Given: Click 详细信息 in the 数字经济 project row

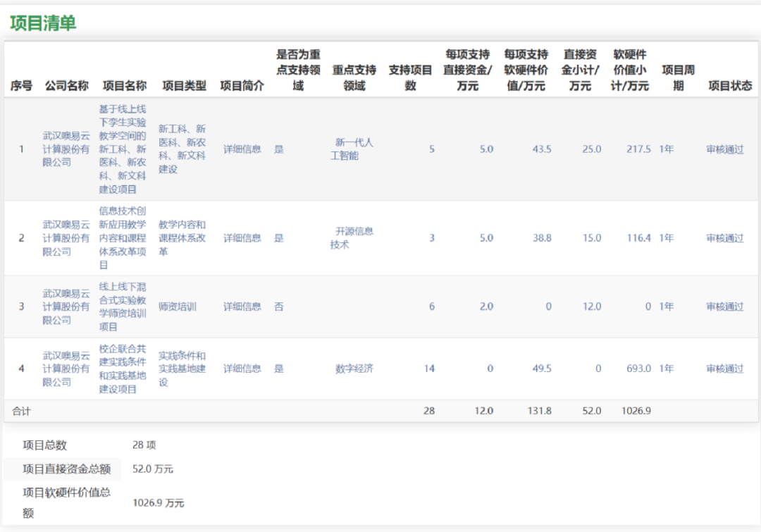Looking at the screenshot, I should coord(242,369).
